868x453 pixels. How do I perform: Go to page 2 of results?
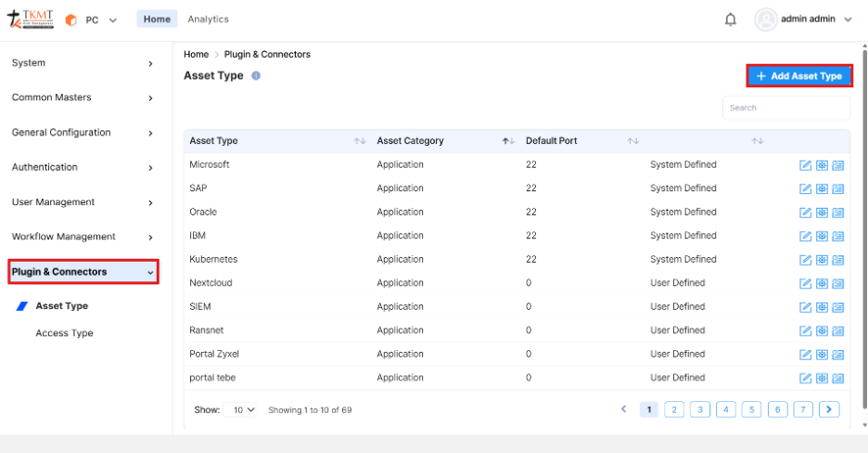674,409
